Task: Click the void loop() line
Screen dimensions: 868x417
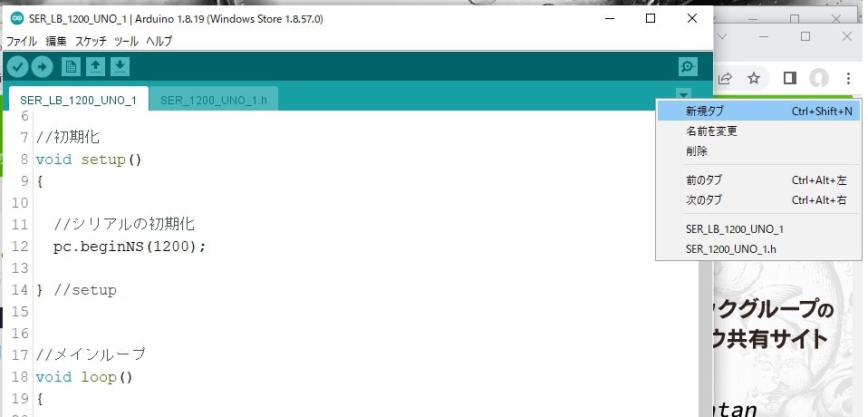Action: pos(84,377)
